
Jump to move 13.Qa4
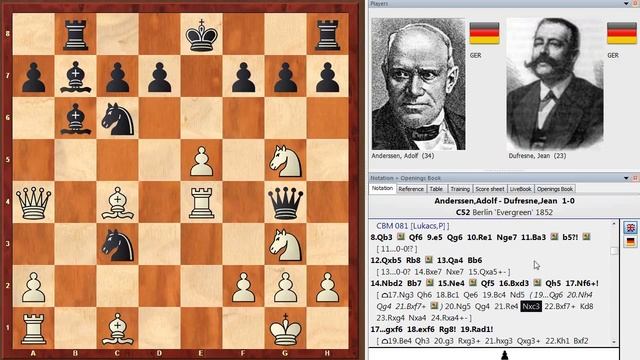click(450, 260)
